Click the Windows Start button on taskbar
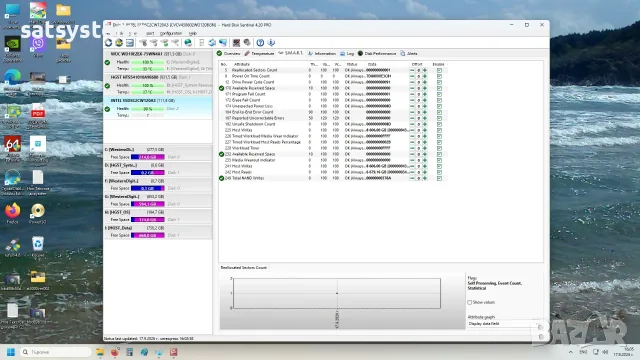 coord(11,352)
